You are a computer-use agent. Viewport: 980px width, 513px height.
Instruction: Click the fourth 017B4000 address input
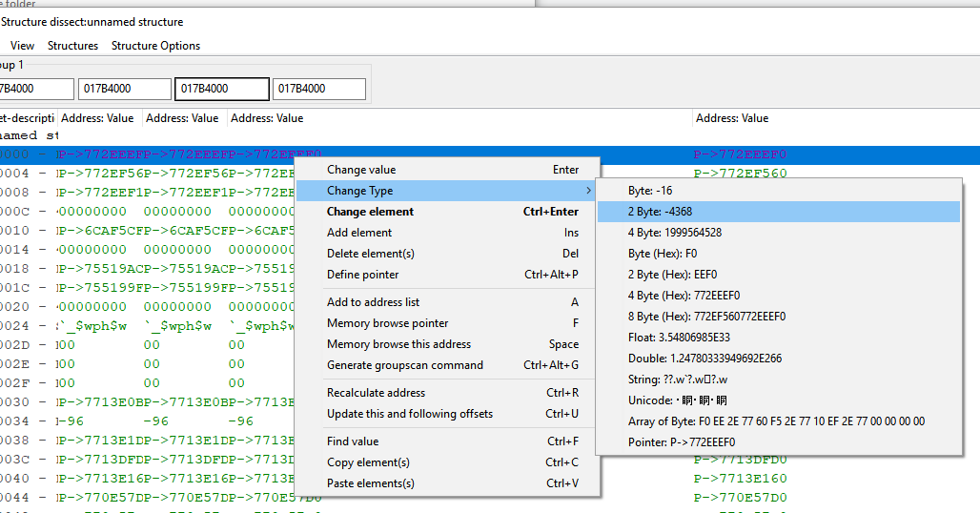[318, 89]
